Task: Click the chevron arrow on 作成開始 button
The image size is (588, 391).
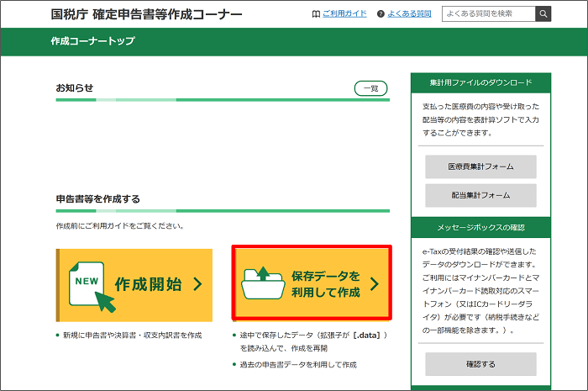Action: pyautogui.click(x=198, y=284)
